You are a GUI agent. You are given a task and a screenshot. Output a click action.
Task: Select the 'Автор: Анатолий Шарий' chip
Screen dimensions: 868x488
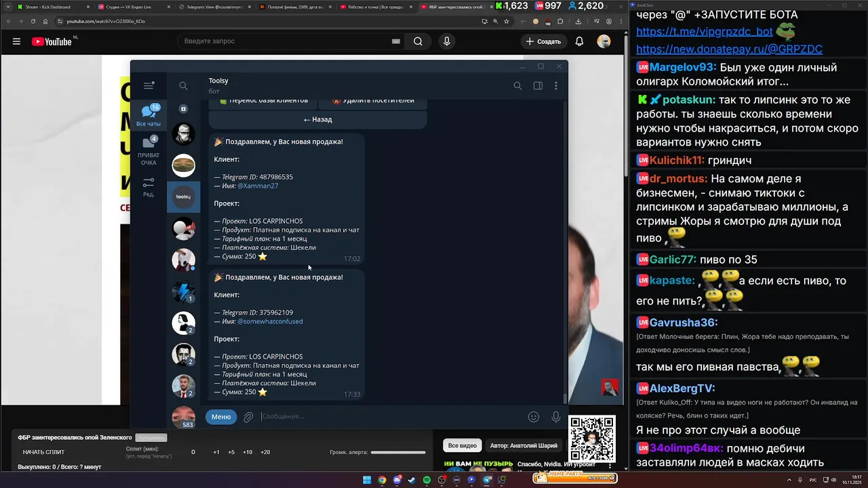coord(524,445)
